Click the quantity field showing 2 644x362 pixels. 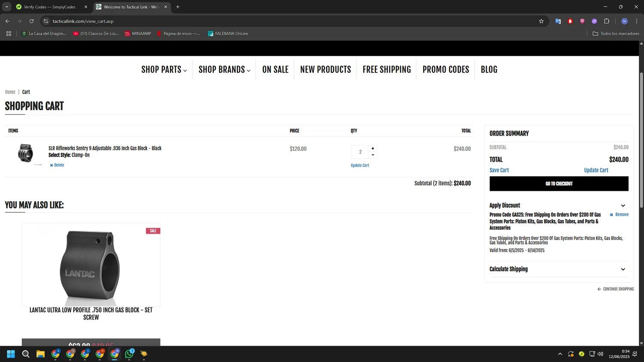click(360, 152)
